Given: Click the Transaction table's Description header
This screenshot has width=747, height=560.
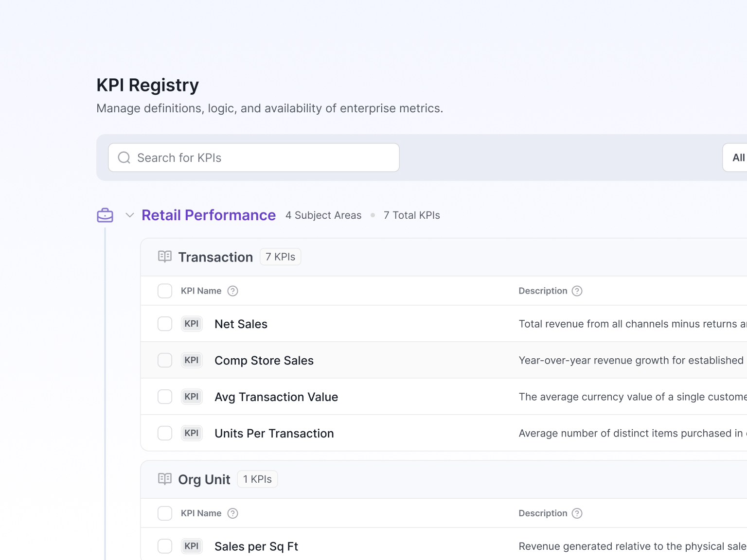Looking at the screenshot, I should pos(543,291).
